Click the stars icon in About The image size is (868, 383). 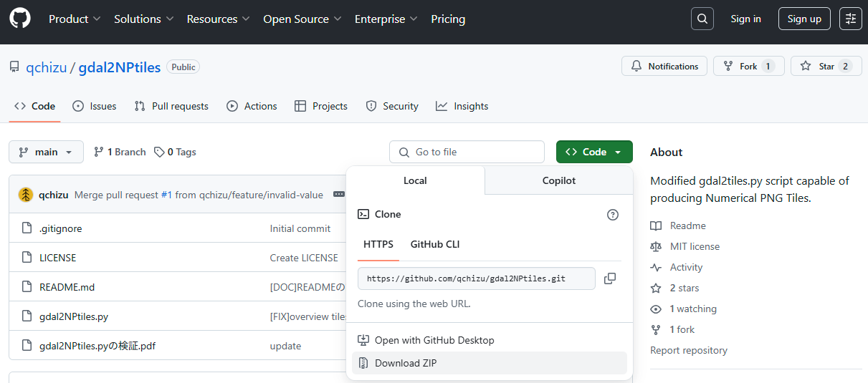[x=656, y=288]
